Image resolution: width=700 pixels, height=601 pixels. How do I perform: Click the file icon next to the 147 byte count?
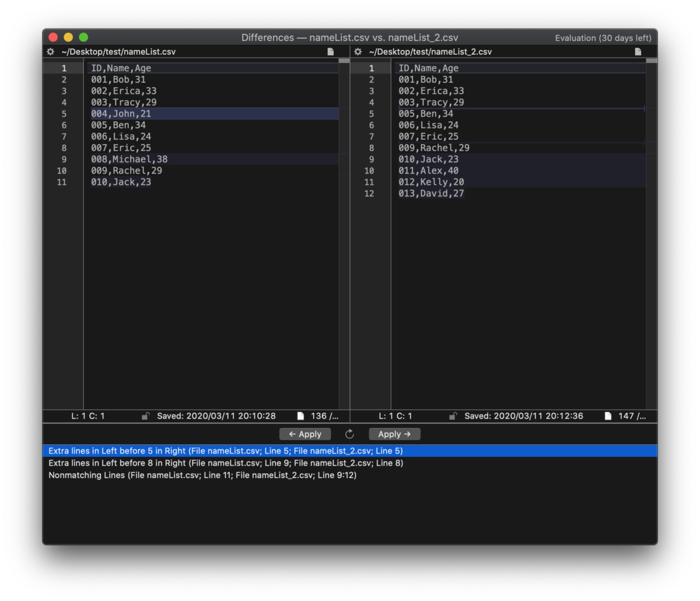tap(609, 416)
